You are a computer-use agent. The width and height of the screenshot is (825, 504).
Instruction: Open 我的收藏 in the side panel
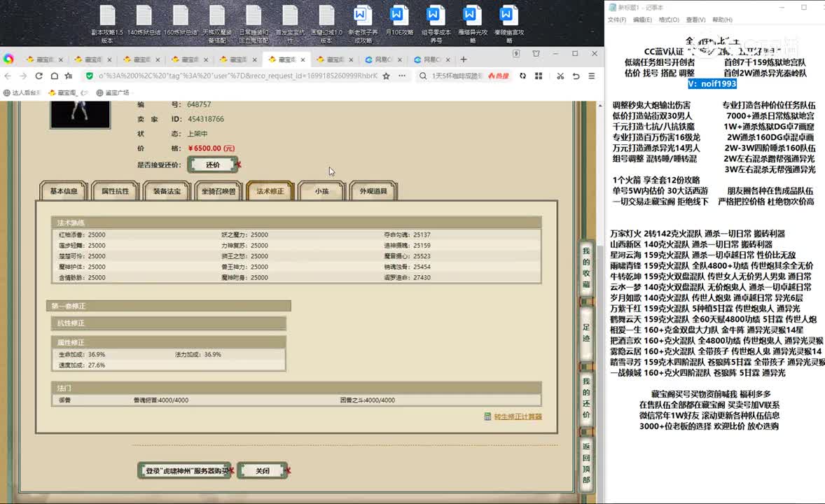[x=586, y=268]
